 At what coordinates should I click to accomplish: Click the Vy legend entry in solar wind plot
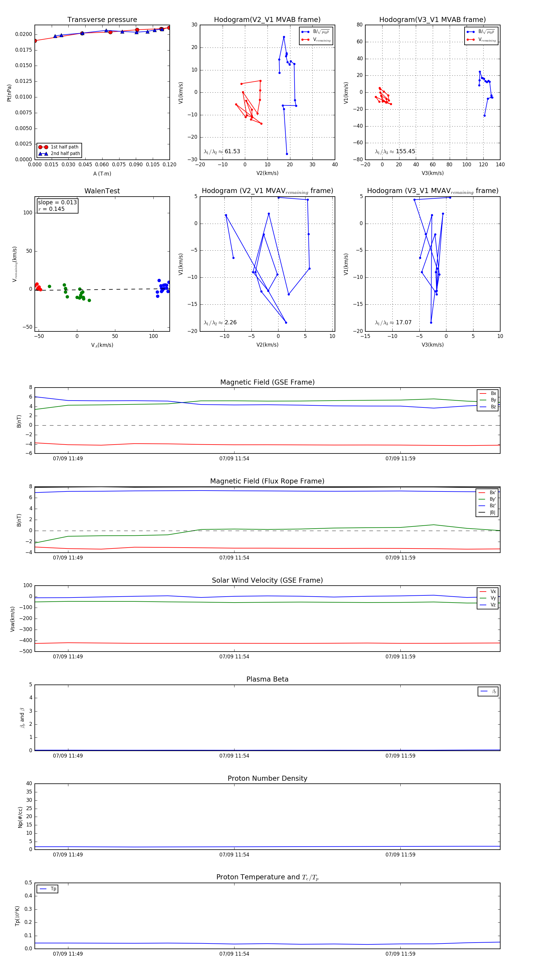click(x=488, y=598)
